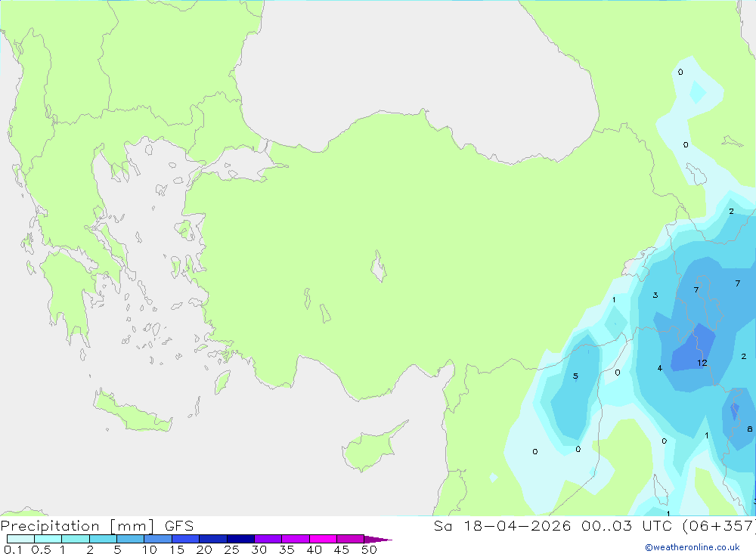Click the "40" legend scale label
This screenshot has height=554, width=756.
[314, 549]
